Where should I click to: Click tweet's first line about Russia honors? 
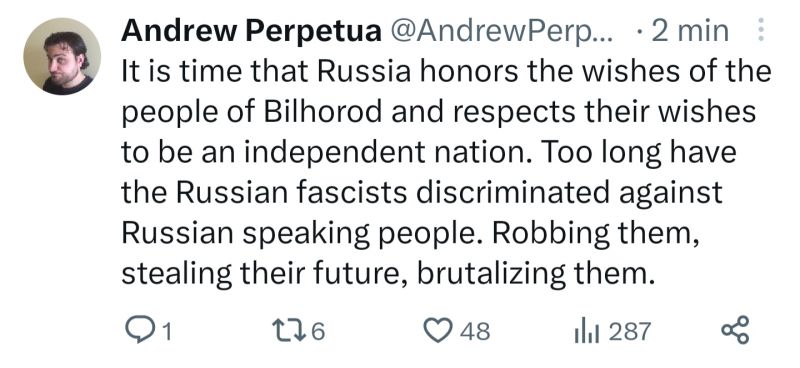[446, 71]
